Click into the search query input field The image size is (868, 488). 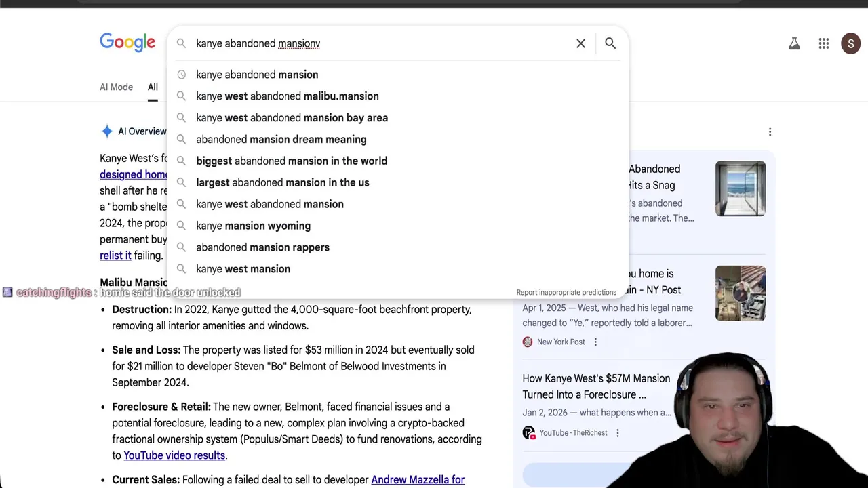pos(380,43)
